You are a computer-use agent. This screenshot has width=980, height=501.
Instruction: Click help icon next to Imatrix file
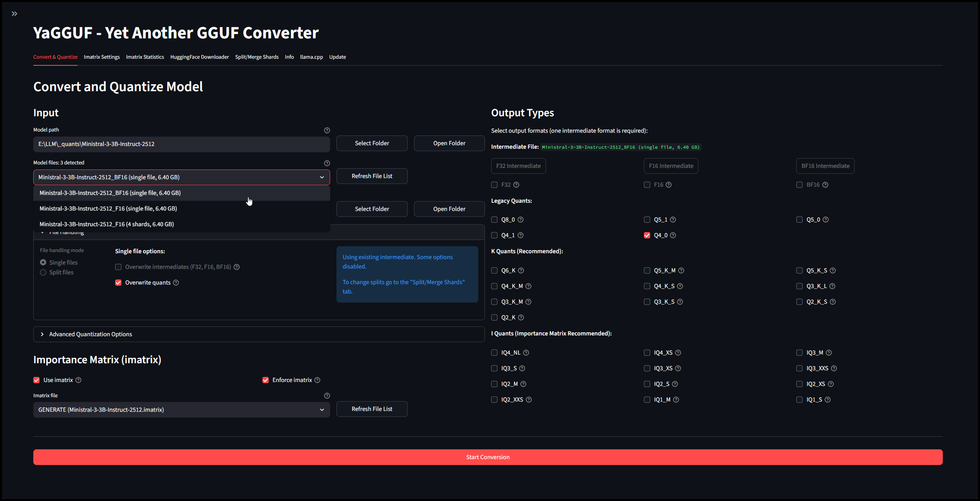[327, 396]
